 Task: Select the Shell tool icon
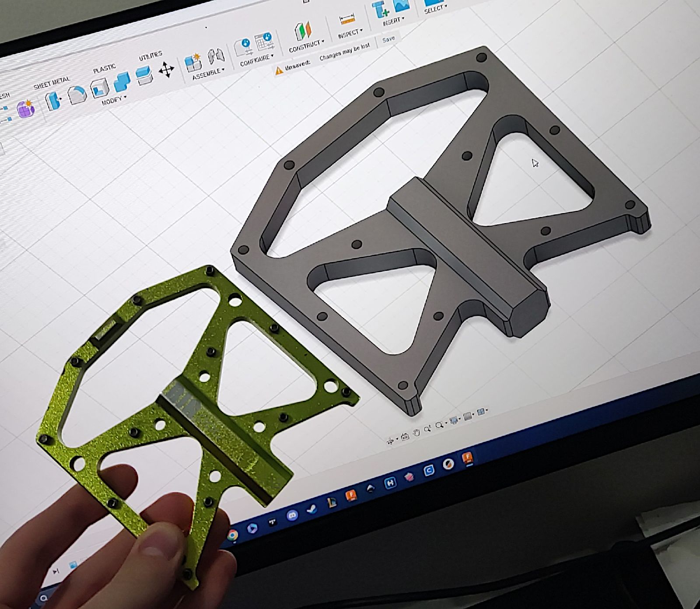pos(100,88)
